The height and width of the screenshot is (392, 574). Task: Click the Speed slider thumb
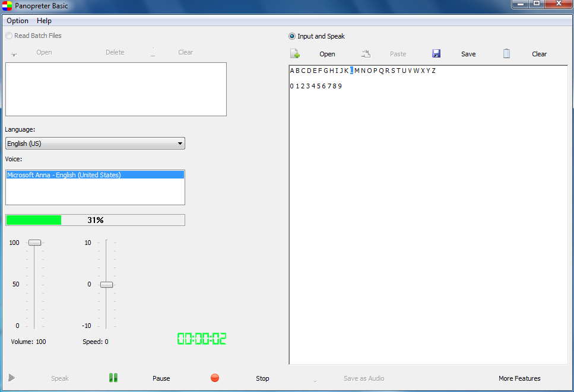(106, 285)
